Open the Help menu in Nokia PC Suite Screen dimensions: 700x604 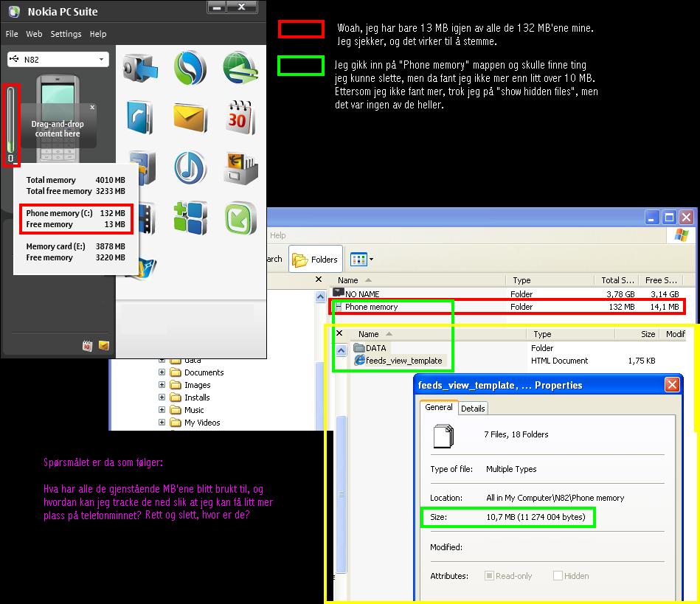tap(98, 34)
